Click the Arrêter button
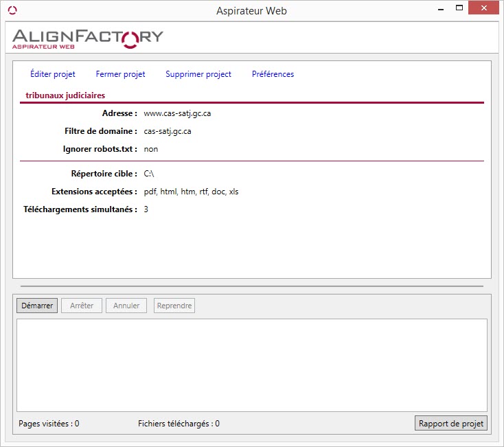Image resolution: width=504 pixels, height=447 pixels. click(82, 306)
